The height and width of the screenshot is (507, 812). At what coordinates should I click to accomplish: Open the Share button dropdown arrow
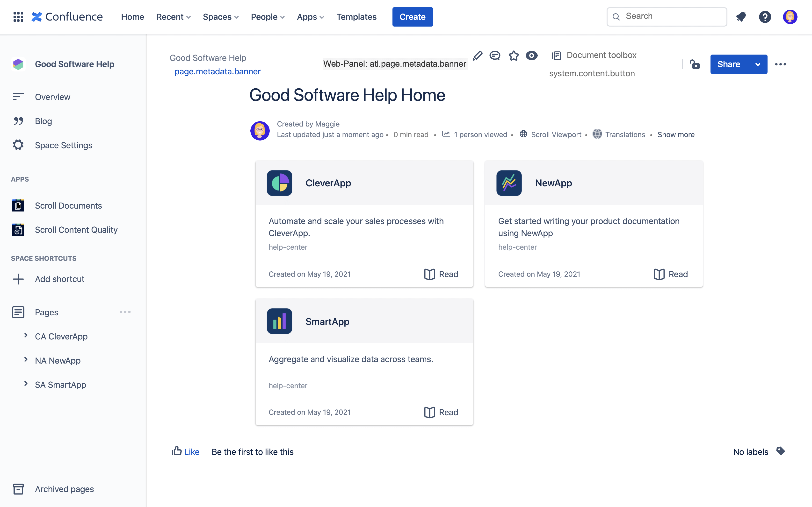[758, 64]
